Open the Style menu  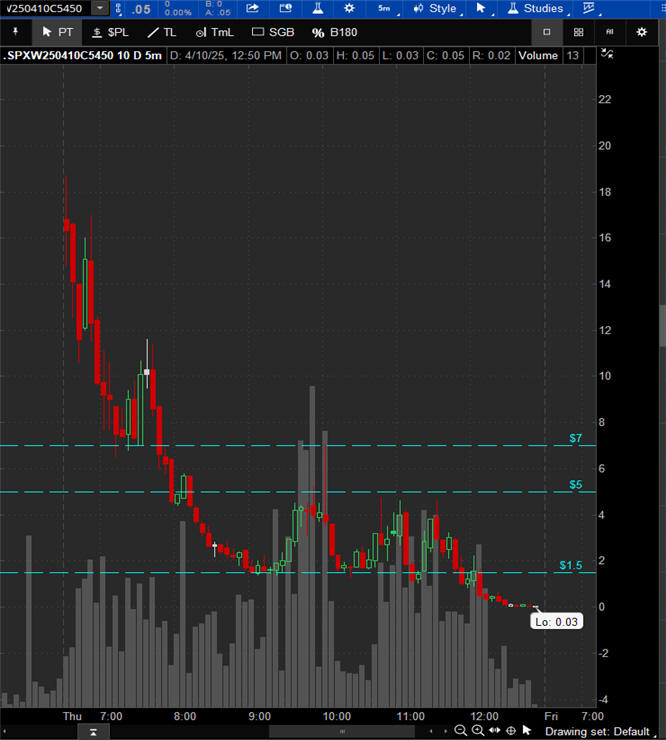pos(436,8)
